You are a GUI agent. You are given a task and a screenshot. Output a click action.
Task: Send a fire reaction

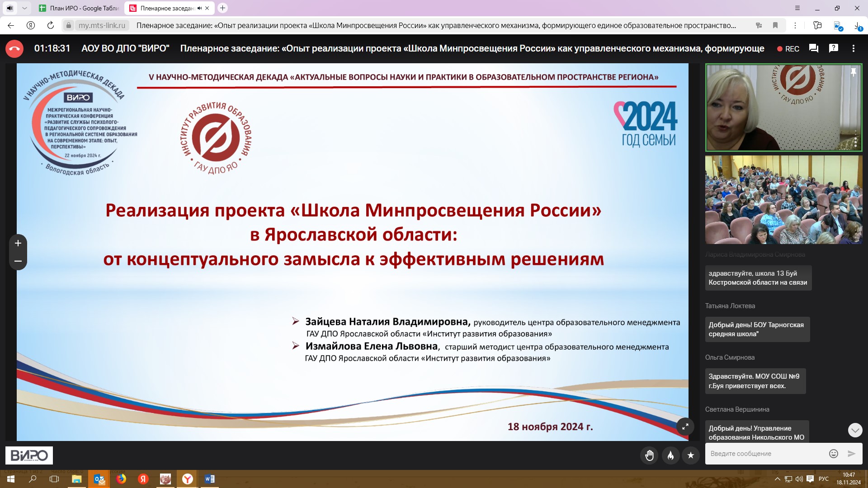(670, 455)
